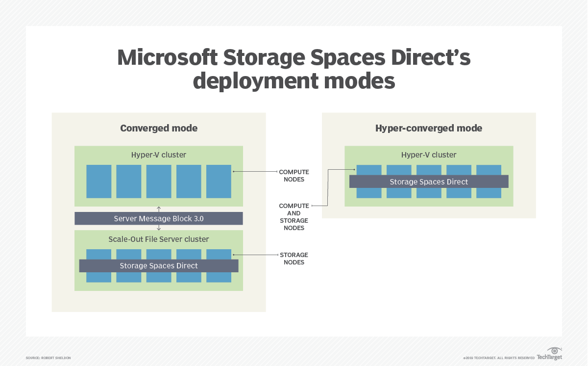
Task: Click the STORAGE NODES callout label
Action: (294, 259)
